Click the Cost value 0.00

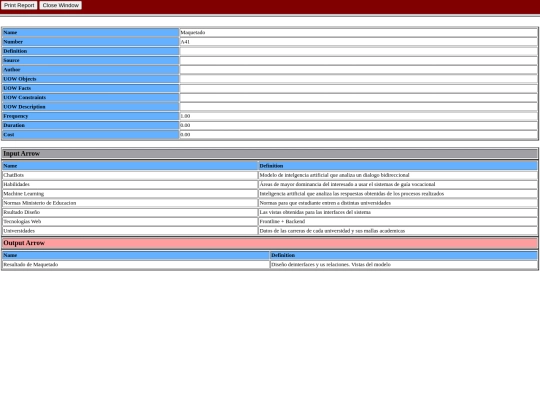(185, 135)
